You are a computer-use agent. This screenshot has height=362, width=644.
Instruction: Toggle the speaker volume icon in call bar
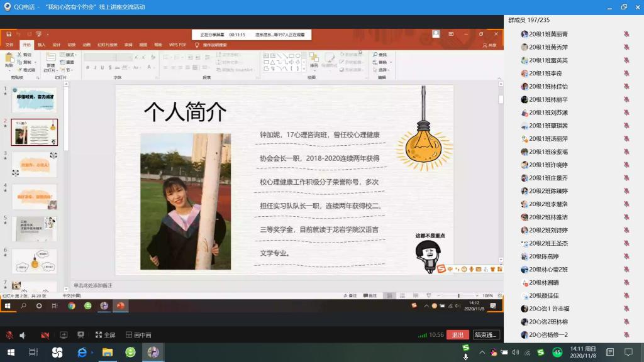(23, 335)
